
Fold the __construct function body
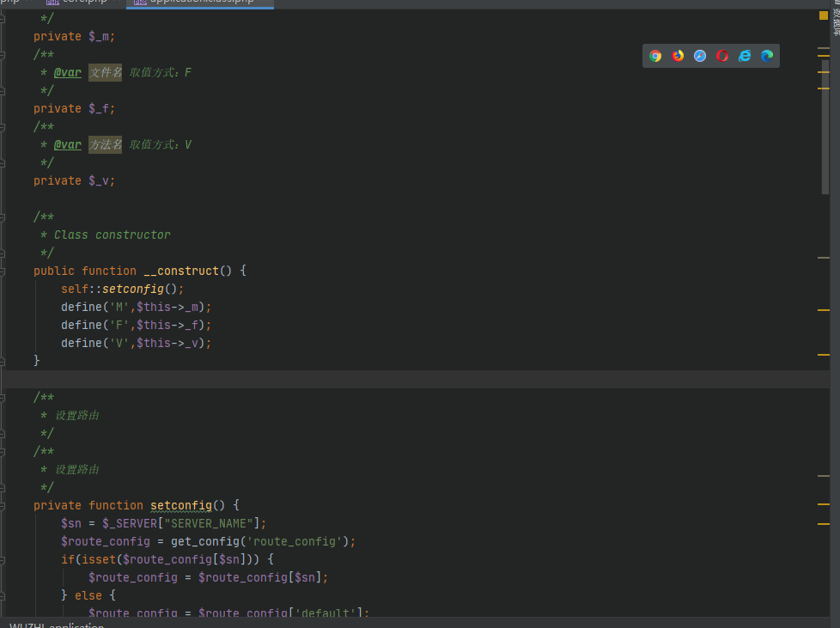click(3, 271)
